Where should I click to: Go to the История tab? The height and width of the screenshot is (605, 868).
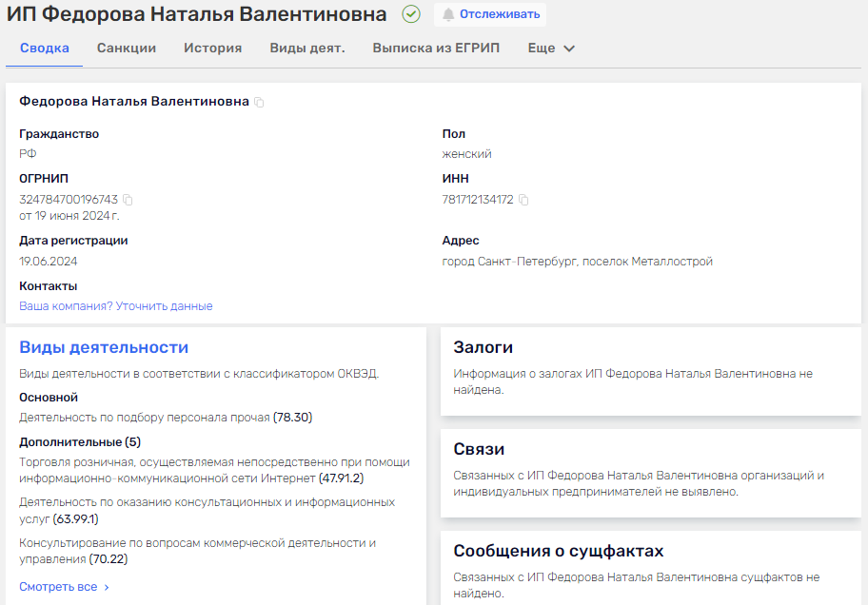(x=212, y=48)
